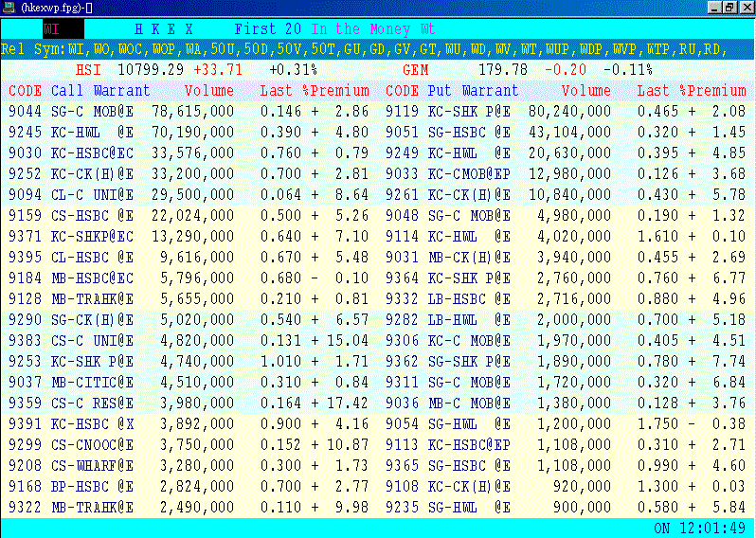Click volume 80,240,000 for KC-SHK P@E
This screenshot has height=538, width=756.
coord(570,112)
